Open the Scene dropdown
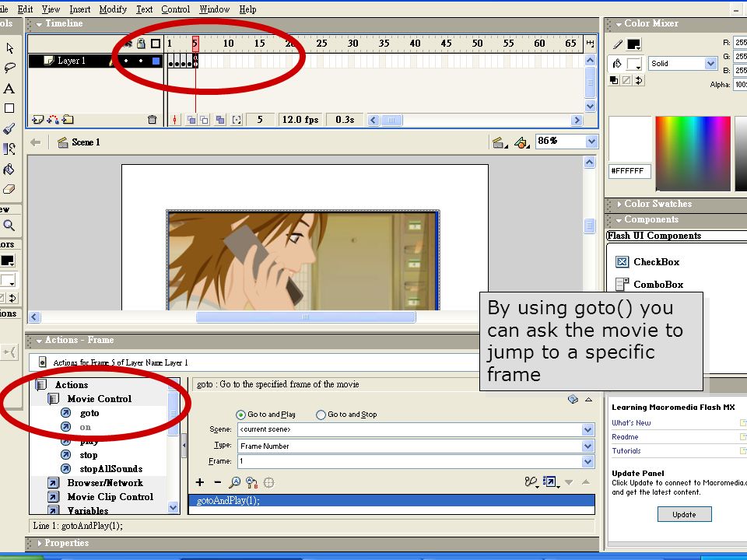This screenshot has width=747, height=560. pyautogui.click(x=588, y=429)
